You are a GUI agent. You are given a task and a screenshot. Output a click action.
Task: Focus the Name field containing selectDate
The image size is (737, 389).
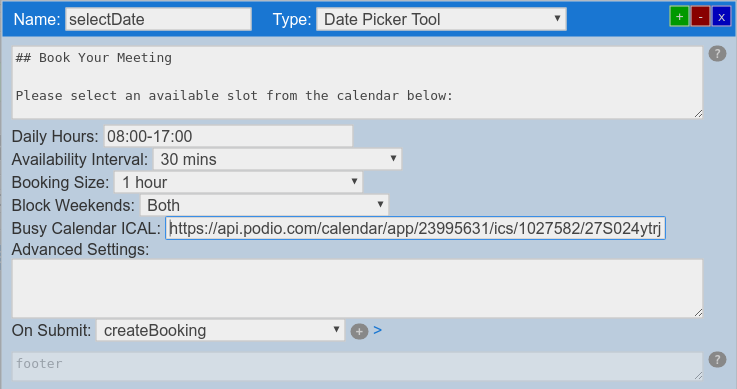158,19
